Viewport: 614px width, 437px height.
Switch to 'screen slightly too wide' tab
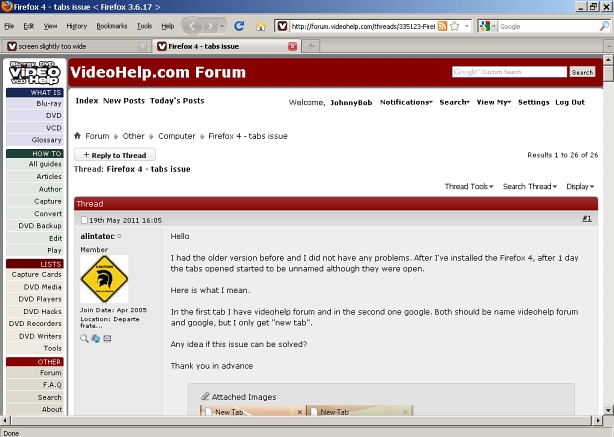76,46
